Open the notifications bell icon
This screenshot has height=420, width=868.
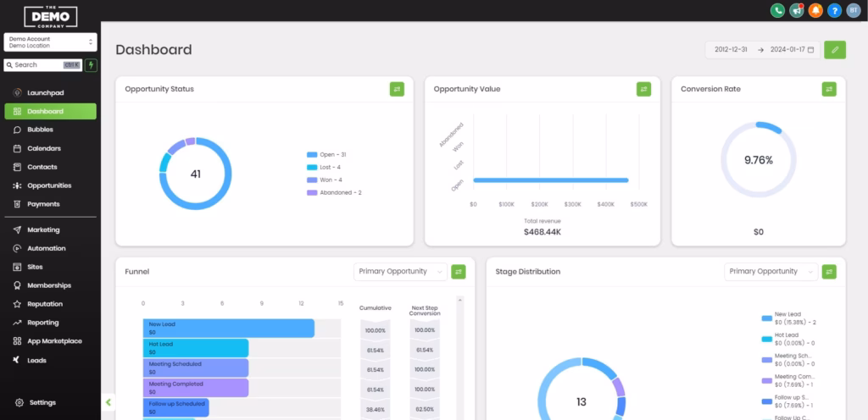pyautogui.click(x=815, y=10)
